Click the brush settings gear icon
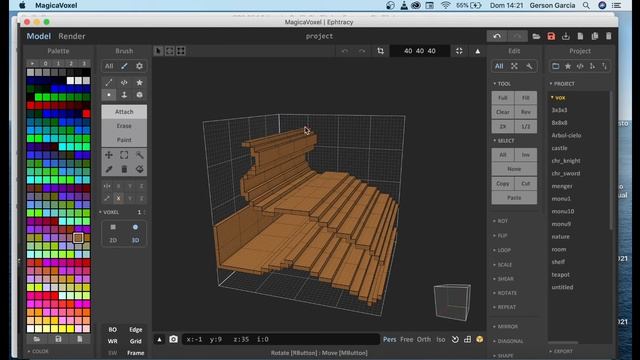Screen dimensions: 640x360 click(139, 66)
